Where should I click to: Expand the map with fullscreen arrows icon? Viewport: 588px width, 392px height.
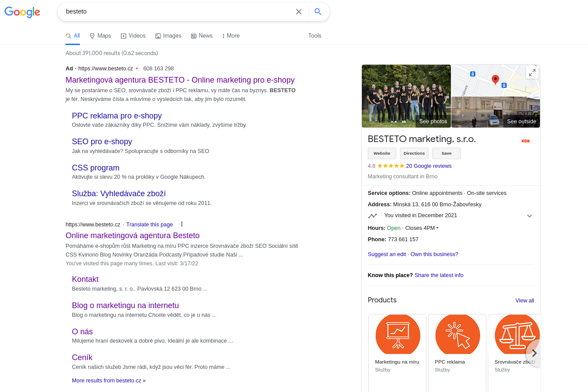point(532,73)
